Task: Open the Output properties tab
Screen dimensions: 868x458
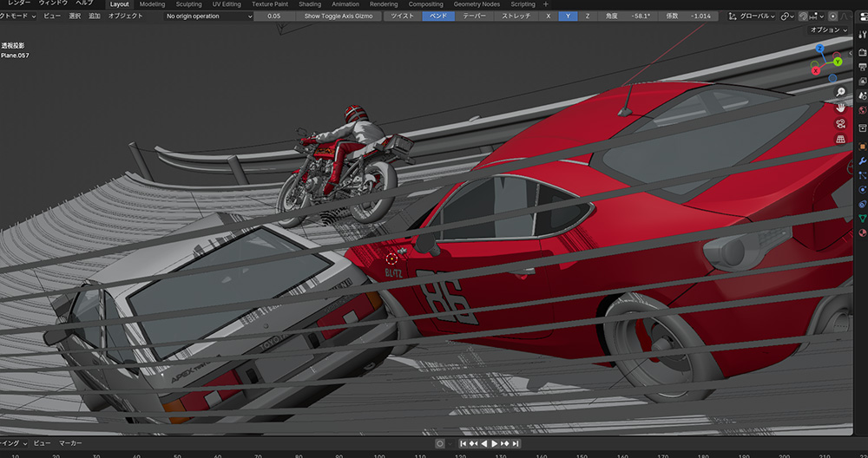Action: (x=863, y=67)
